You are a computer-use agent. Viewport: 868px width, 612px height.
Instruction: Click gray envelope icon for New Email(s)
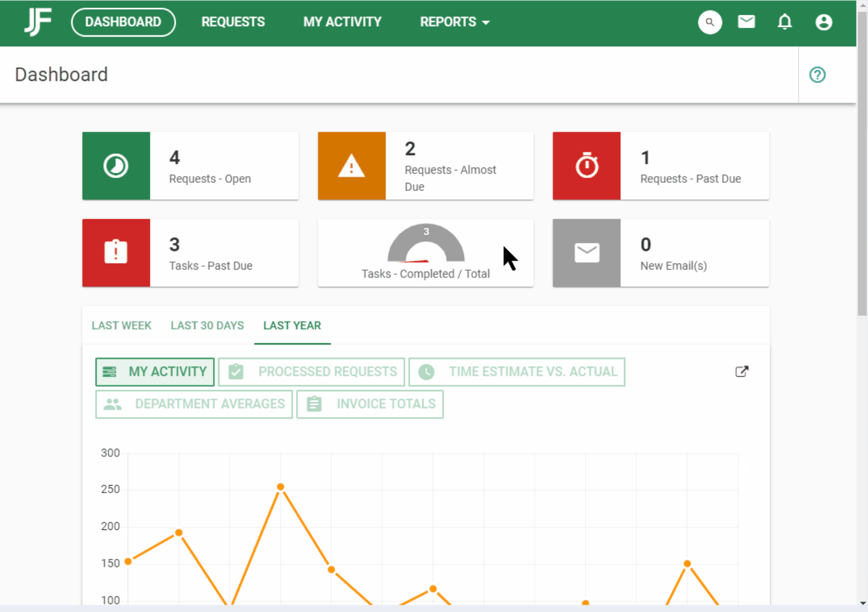(x=586, y=253)
